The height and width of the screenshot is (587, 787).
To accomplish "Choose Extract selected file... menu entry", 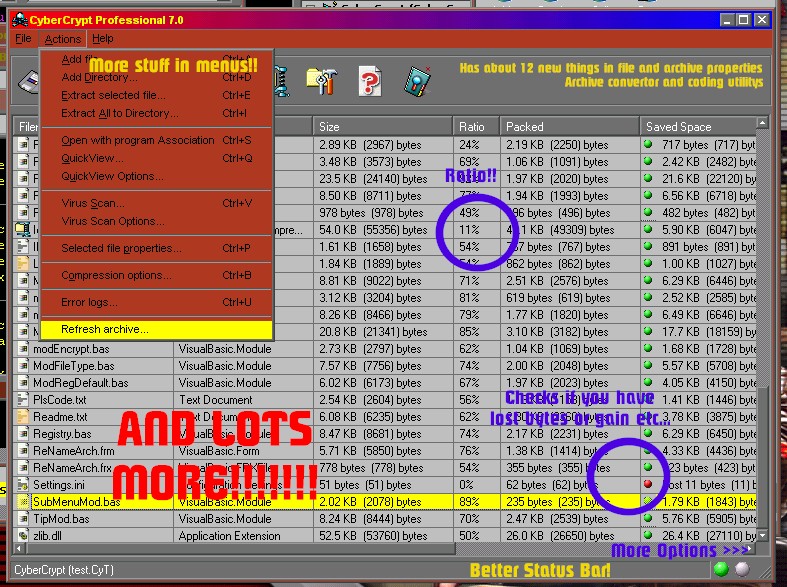I will 156,95.
